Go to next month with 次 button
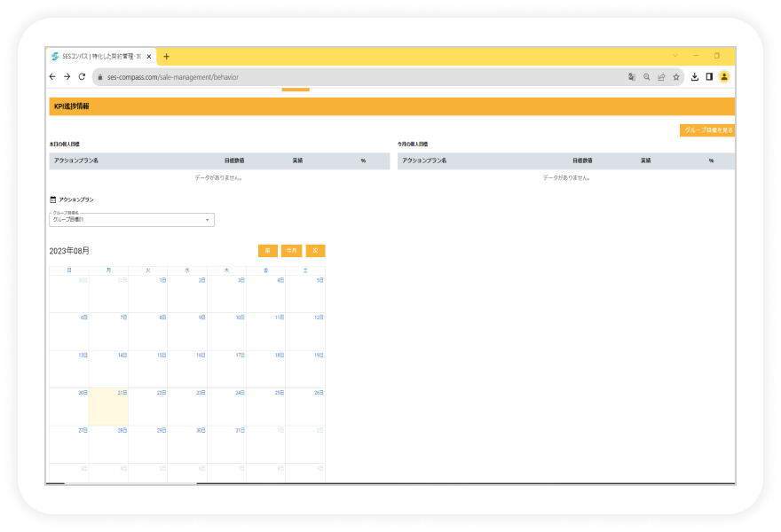Image resolution: width=781 pixels, height=532 pixels. (x=315, y=251)
